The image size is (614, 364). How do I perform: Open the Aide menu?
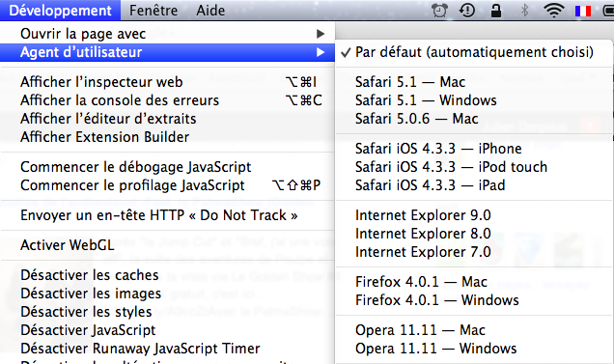(x=210, y=11)
